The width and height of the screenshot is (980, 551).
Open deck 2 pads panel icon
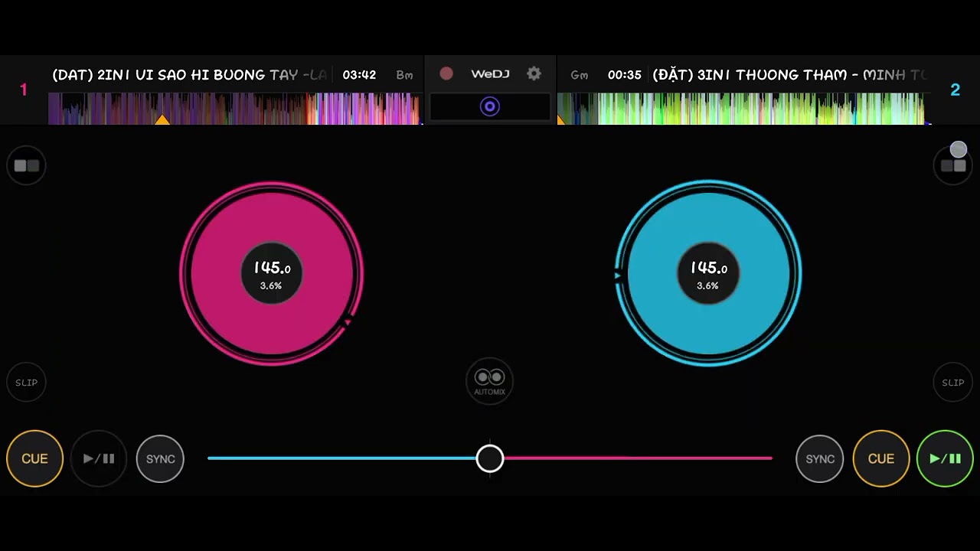coord(953,165)
